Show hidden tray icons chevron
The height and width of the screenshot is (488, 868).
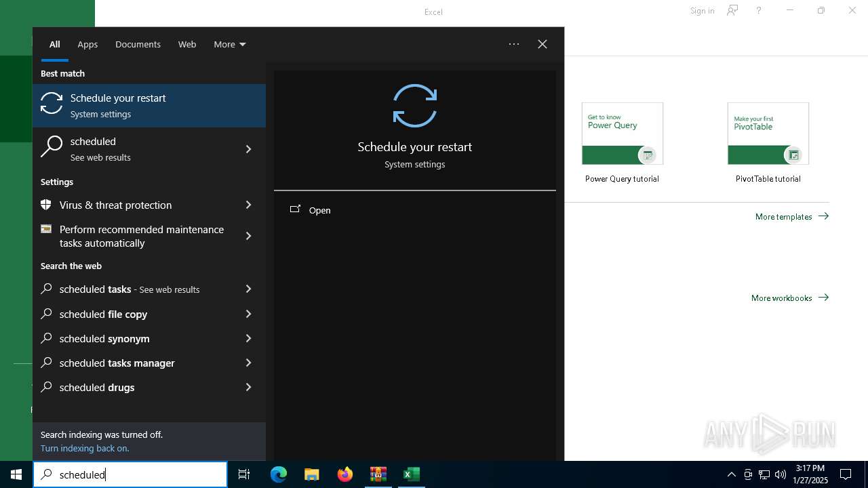731,474
